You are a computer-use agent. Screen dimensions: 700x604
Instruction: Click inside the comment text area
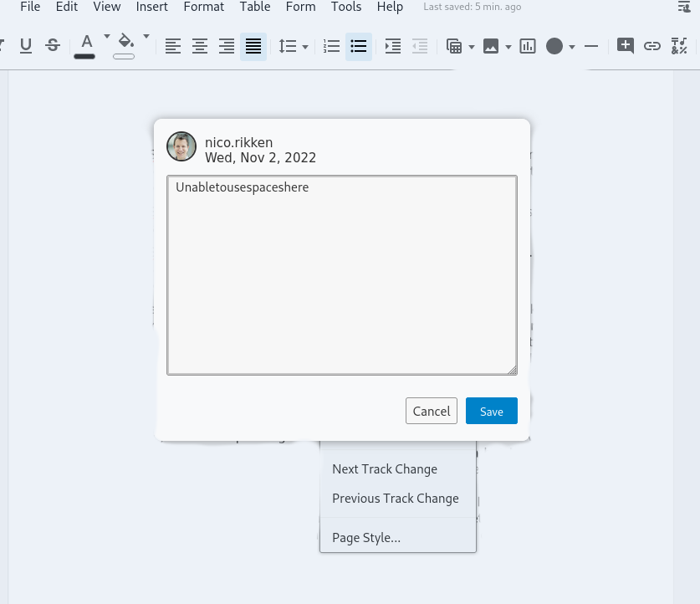(342, 274)
